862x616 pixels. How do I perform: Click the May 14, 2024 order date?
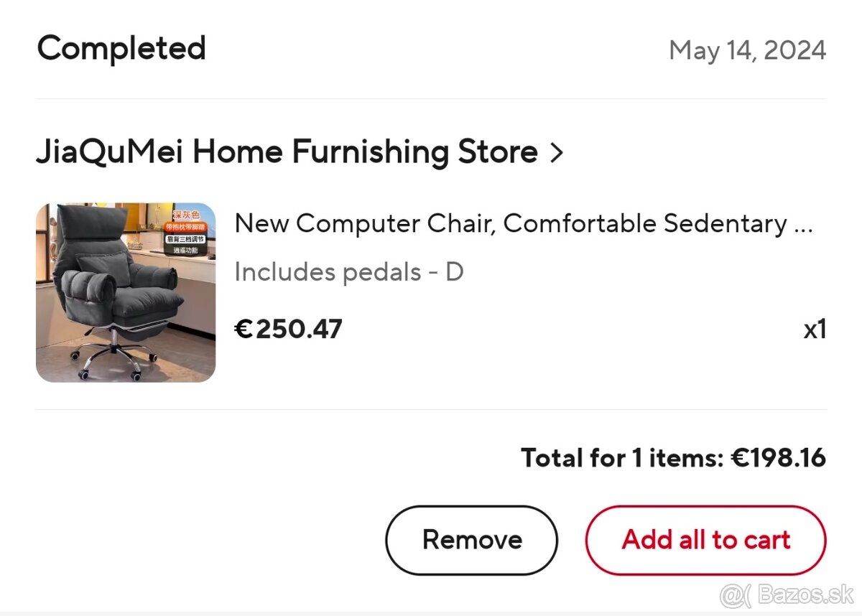(747, 50)
